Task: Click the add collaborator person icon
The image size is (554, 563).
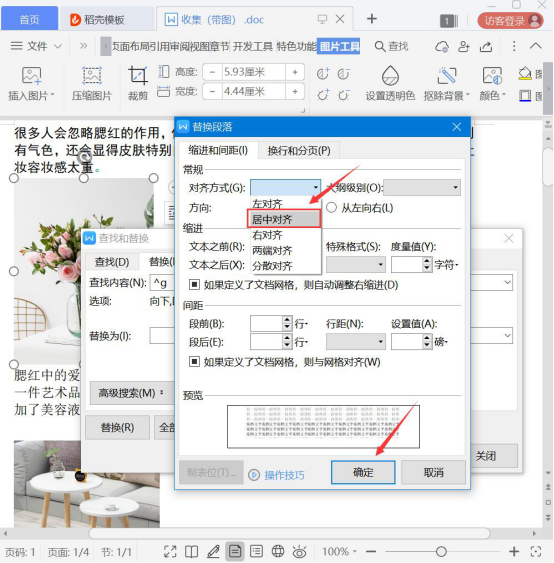Action: (464, 46)
